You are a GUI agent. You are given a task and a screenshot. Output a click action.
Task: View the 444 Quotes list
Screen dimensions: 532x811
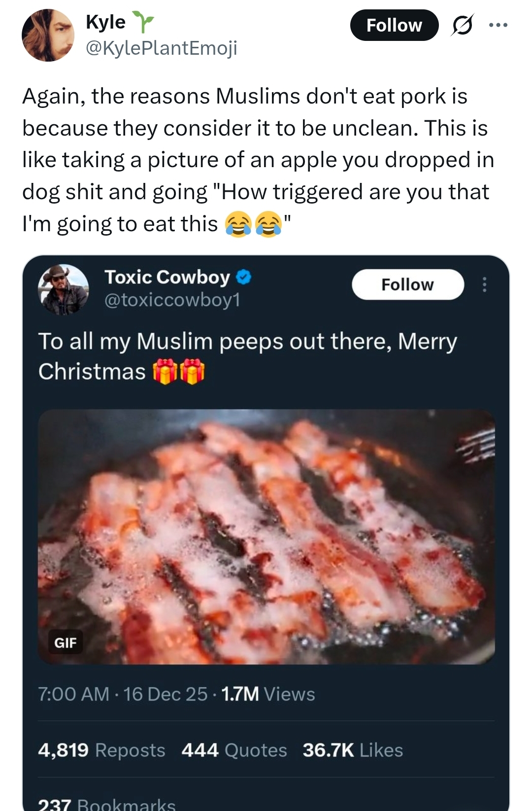click(234, 750)
